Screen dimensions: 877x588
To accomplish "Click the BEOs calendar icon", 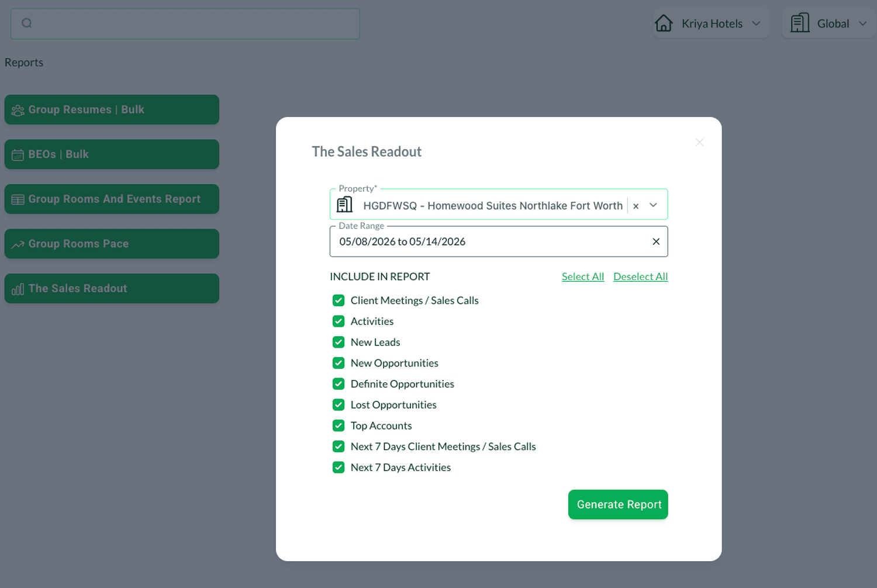I will click(18, 155).
